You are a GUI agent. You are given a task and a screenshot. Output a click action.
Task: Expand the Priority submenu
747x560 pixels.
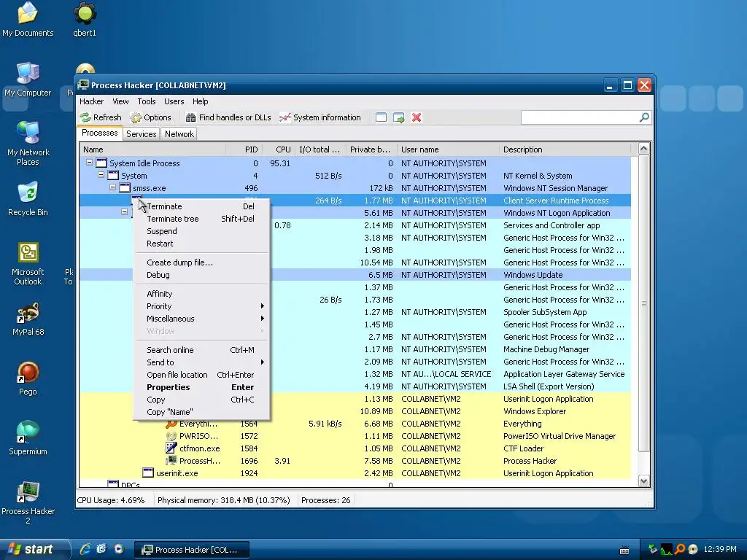click(x=201, y=306)
